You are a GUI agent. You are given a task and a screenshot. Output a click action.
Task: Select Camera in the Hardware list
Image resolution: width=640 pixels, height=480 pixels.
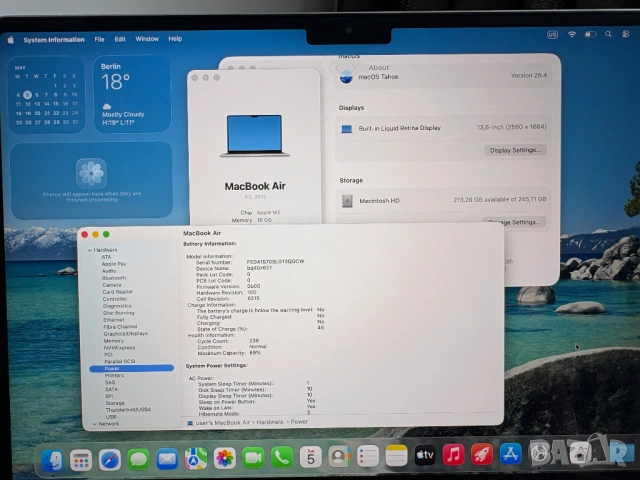pos(112,285)
